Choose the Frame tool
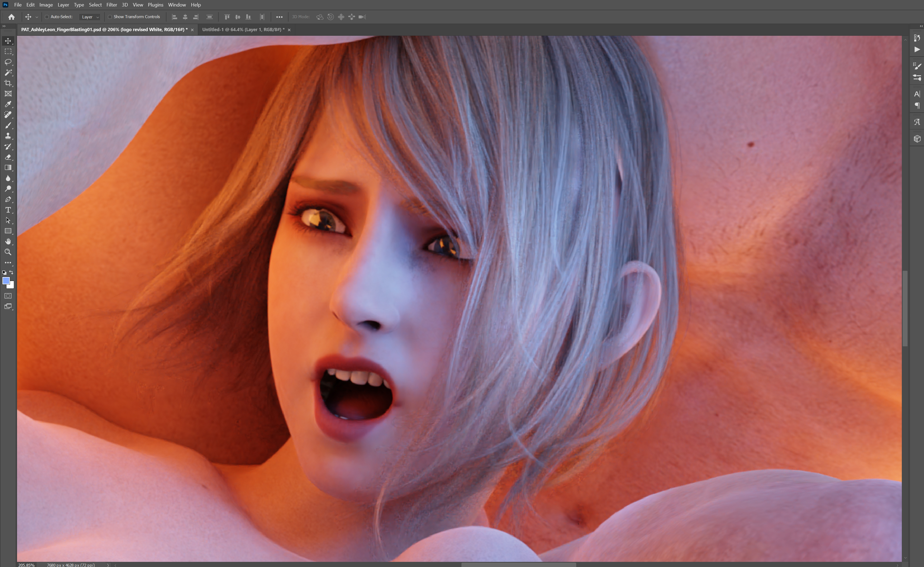This screenshot has height=567, width=924. [8, 93]
